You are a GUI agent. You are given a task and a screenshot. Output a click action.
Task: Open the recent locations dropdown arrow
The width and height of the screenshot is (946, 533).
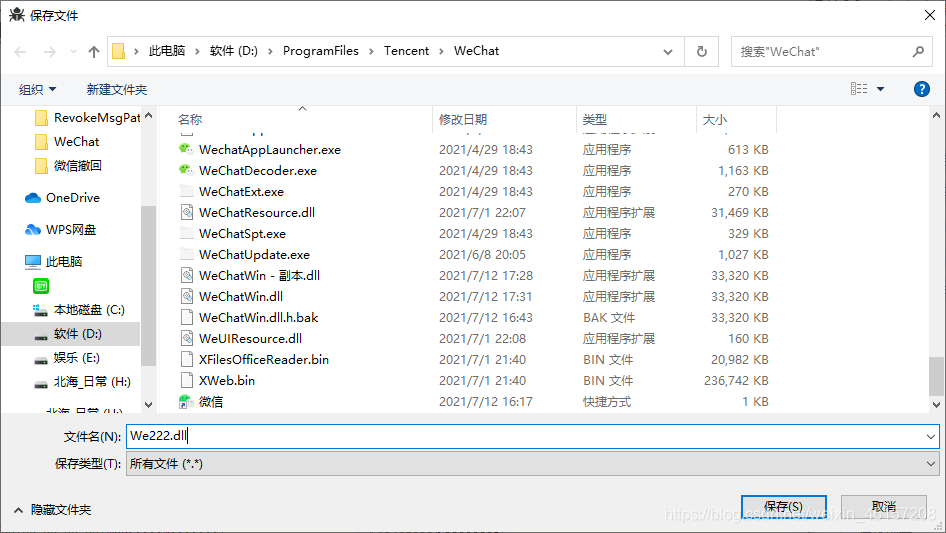point(73,52)
